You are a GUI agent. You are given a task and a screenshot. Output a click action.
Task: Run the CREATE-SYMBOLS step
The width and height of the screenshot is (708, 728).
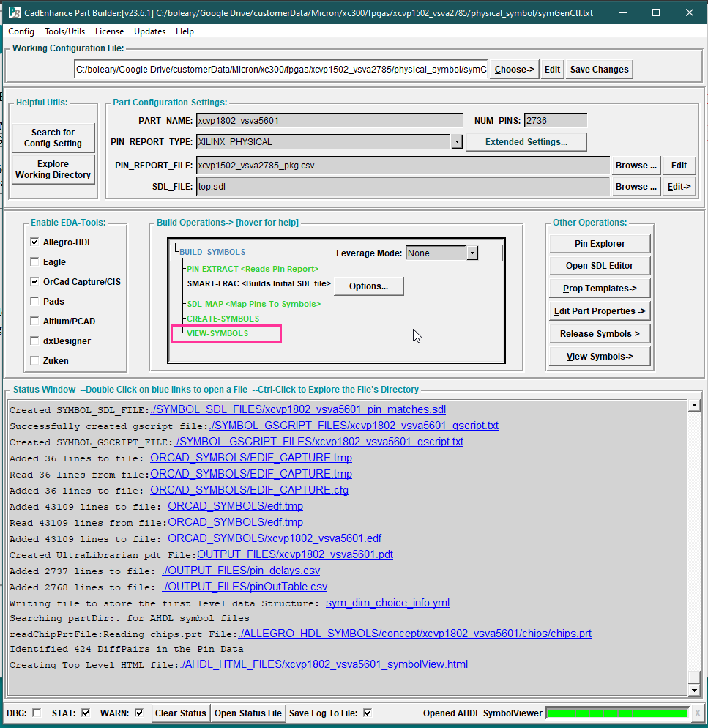point(223,319)
